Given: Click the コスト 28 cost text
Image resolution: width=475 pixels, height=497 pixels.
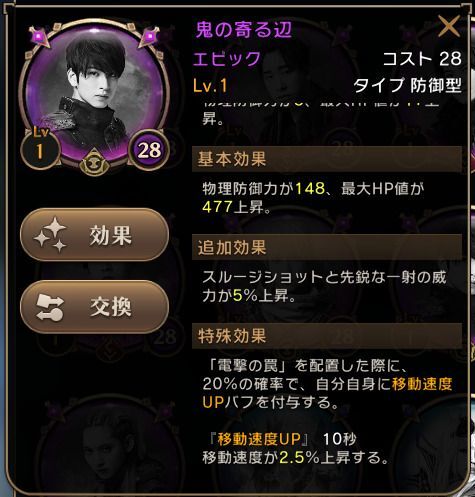Looking at the screenshot, I should pyautogui.click(x=422, y=58).
